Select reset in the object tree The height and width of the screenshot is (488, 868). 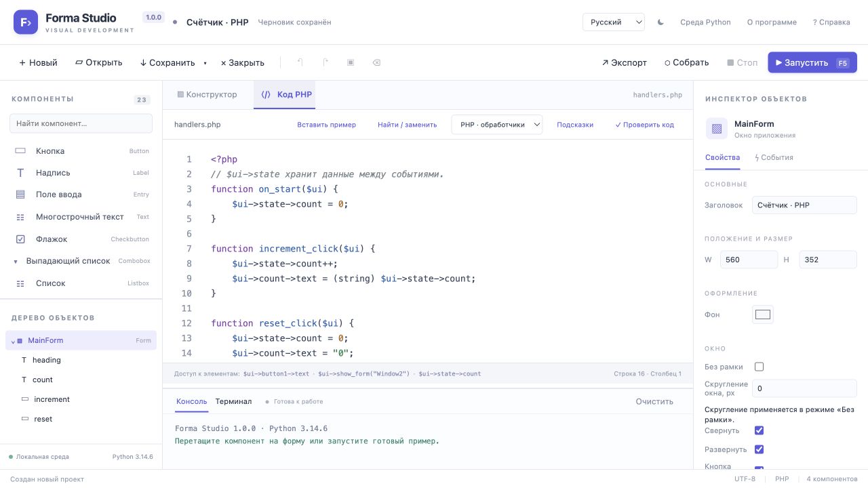pyautogui.click(x=81, y=419)
